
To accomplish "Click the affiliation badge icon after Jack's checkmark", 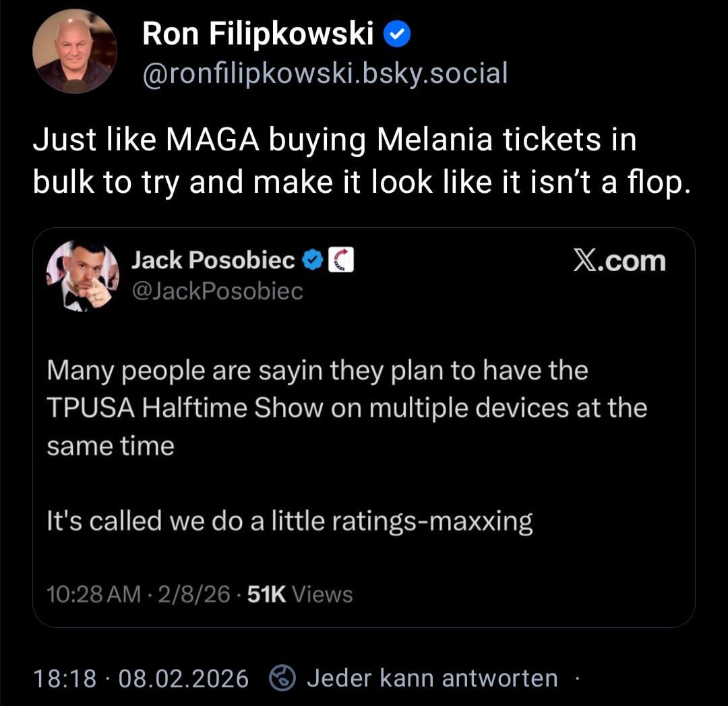I will click(x=341, y=260).
